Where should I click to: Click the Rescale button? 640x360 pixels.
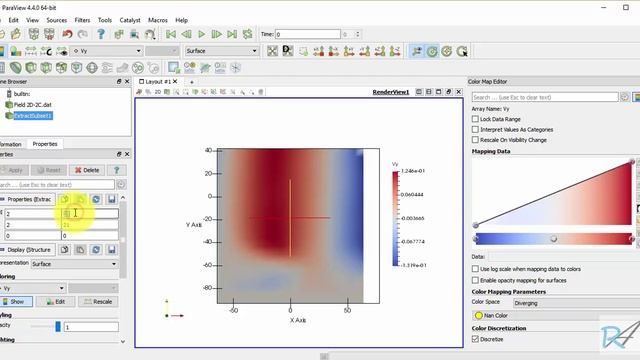tap(98, 302)
